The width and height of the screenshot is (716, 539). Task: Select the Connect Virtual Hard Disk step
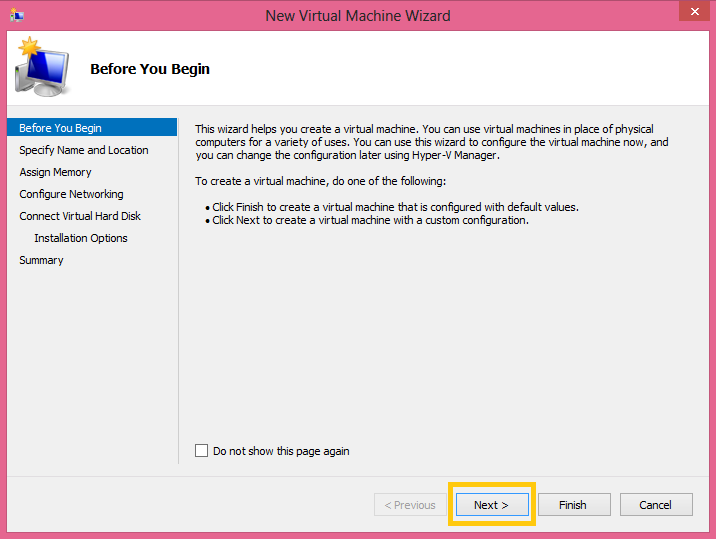pos(80,216)
